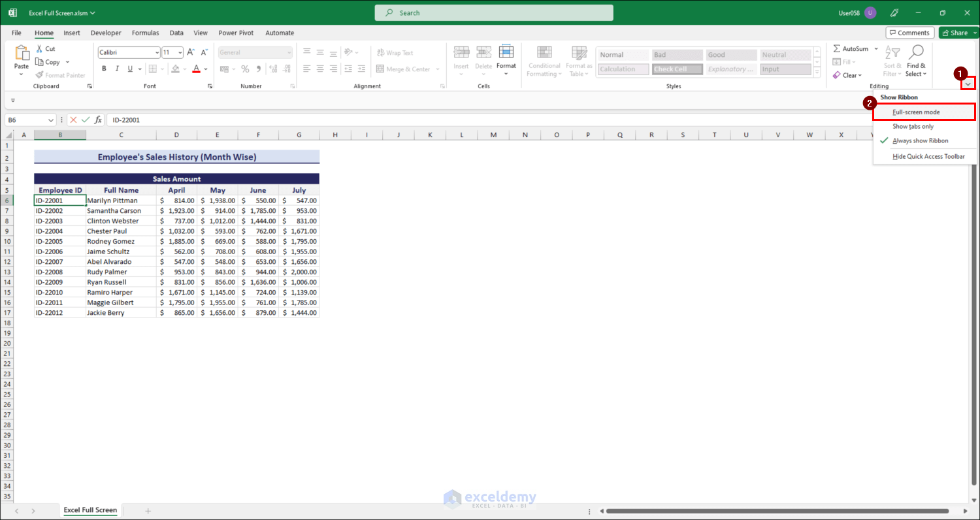
Task: Click the Ribbon Display Options chevron
Action: (x=968, y=84)
